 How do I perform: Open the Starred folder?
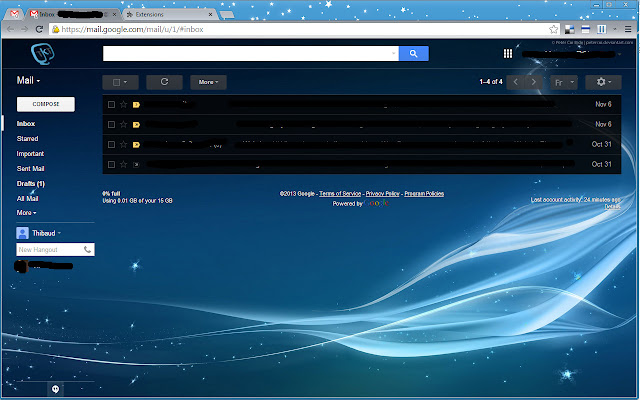[x=27, y=139]
